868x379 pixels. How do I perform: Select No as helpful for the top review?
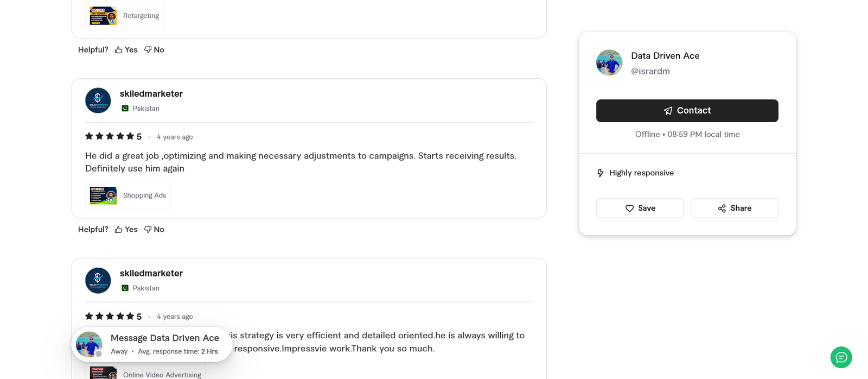(x=158, y=49)
